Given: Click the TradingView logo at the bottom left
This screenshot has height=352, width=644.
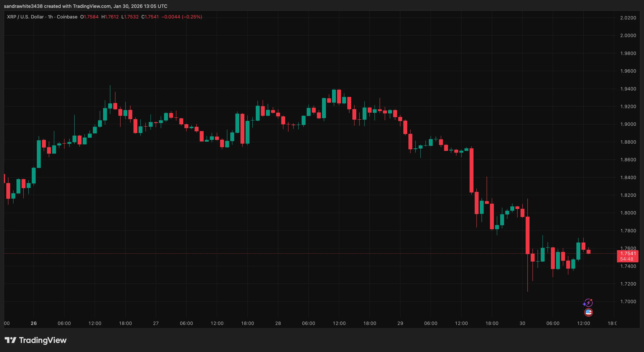Looking at the screenshot, I should pos(35,340).
